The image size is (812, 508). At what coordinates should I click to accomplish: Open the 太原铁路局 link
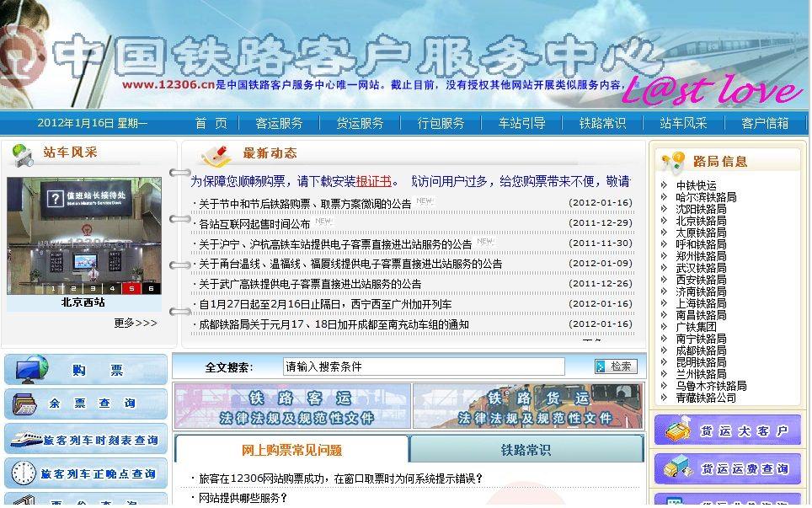point(701,233)
